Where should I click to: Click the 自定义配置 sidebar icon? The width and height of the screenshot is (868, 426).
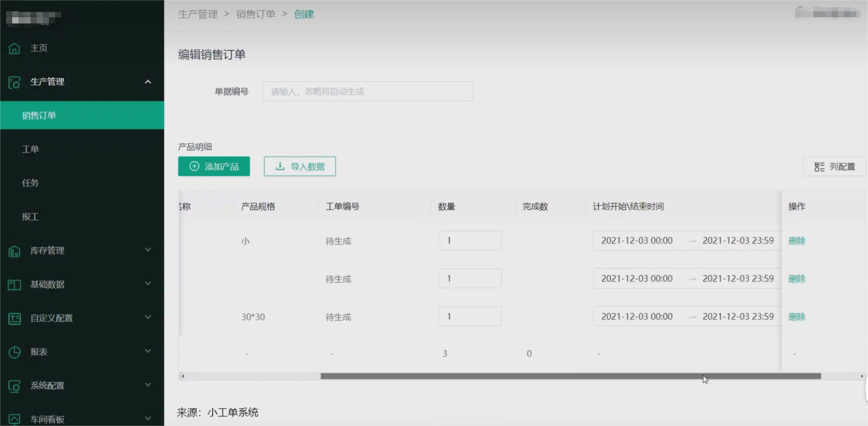[14, 318]
